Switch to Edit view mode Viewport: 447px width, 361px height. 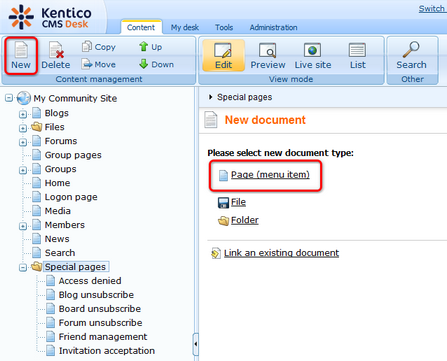coord(223,55)
